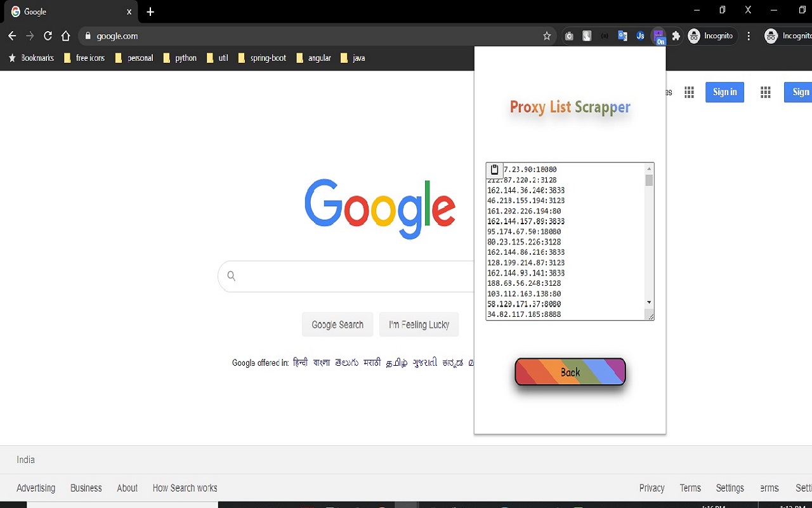Go to the home page icon
This screenshot has width=812, height=508.
click(65, 36)
